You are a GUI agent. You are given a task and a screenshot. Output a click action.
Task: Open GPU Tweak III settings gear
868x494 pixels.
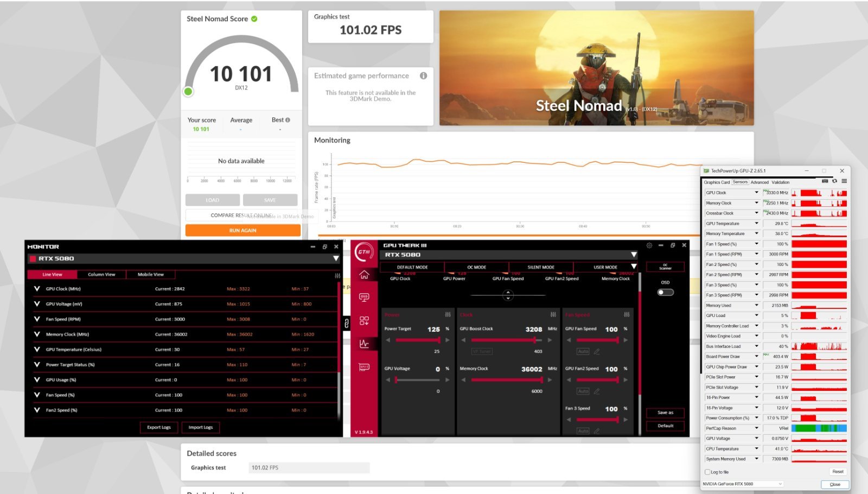click(649, 245)
